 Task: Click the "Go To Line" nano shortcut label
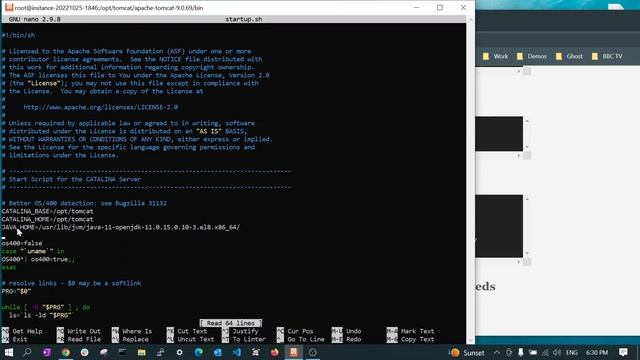[306, 339]
